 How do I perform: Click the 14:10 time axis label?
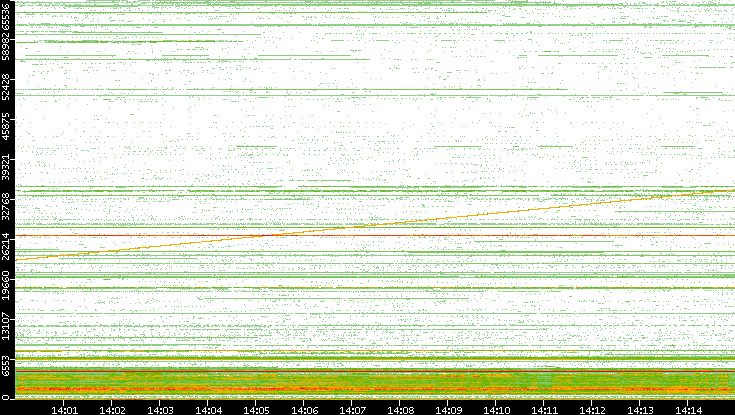click(496, 410)
